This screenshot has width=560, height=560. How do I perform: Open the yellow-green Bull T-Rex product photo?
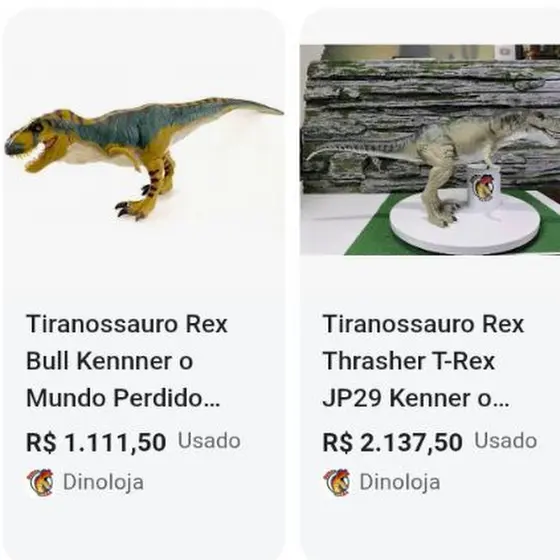point(144,157)
